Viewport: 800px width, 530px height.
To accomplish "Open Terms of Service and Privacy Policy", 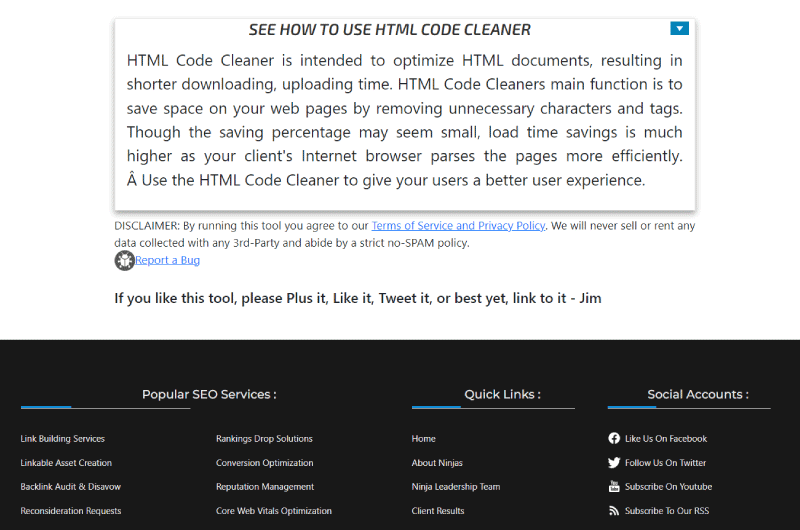I will 458,225.
